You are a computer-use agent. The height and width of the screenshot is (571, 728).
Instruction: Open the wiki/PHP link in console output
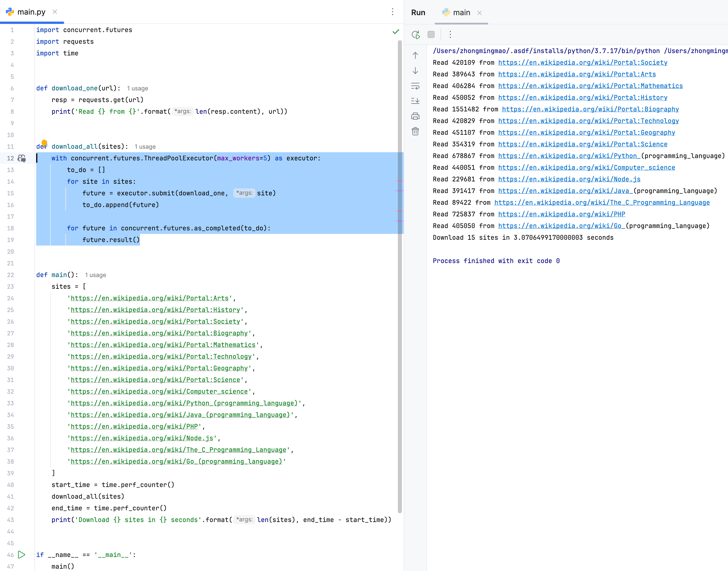pyautogui.click(x=561, y=214)
